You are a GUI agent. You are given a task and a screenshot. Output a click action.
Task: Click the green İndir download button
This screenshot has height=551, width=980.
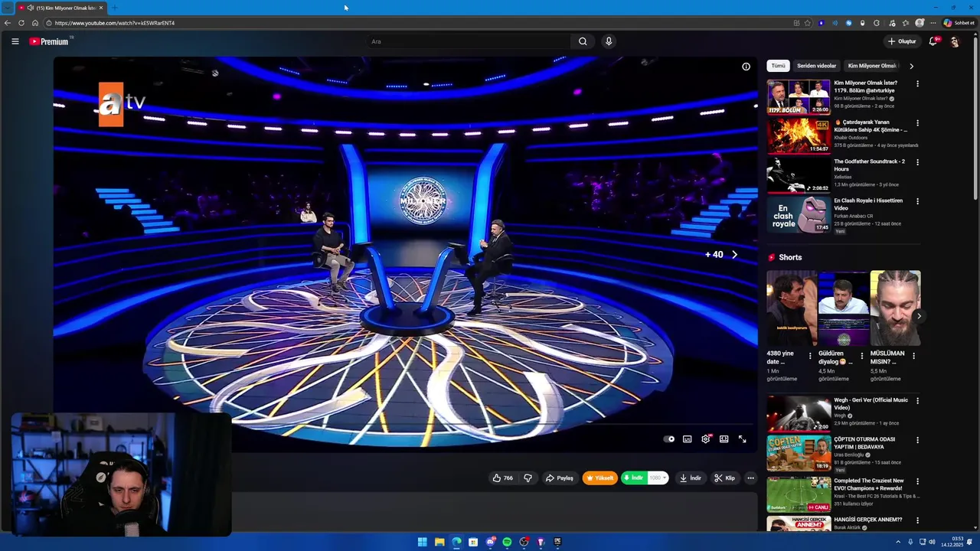click(x=634, y=478)
